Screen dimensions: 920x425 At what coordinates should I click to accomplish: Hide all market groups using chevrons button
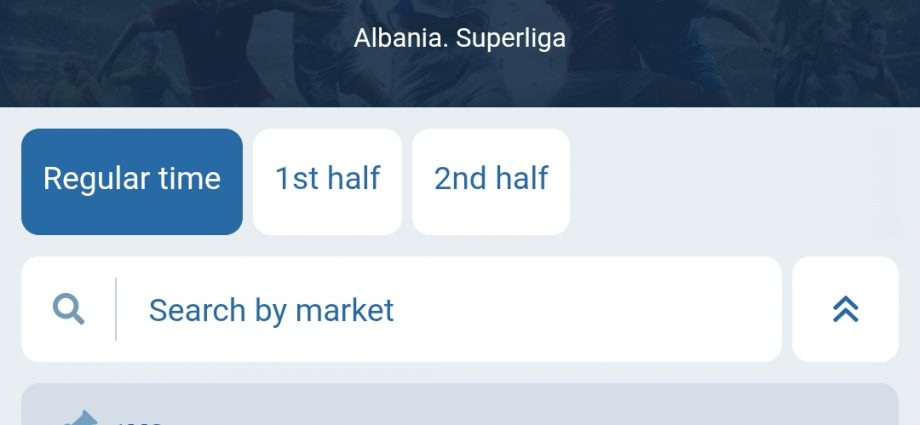(845, 309)
